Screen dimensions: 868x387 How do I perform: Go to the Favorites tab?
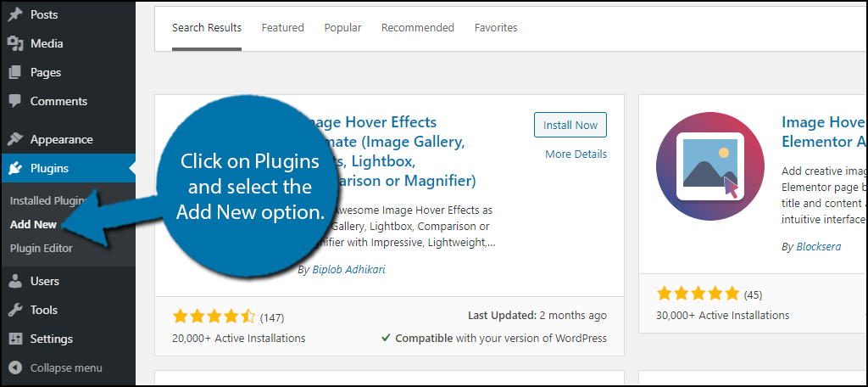click(496, 28)
